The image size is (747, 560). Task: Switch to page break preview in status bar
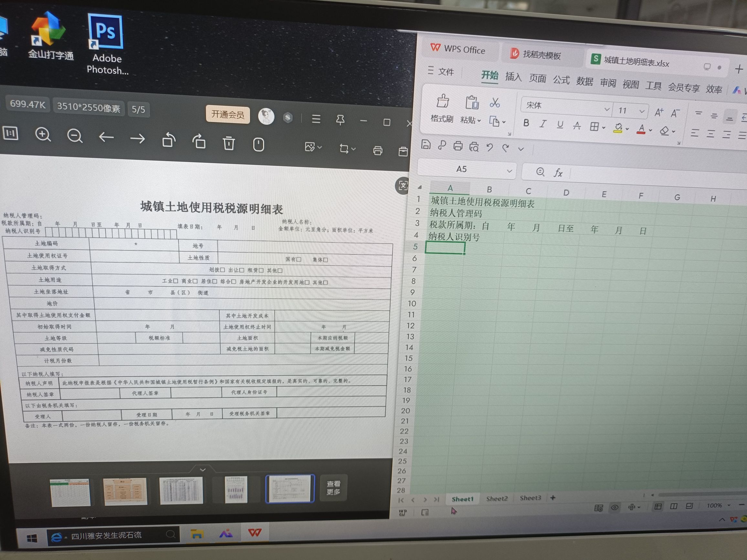674,506
